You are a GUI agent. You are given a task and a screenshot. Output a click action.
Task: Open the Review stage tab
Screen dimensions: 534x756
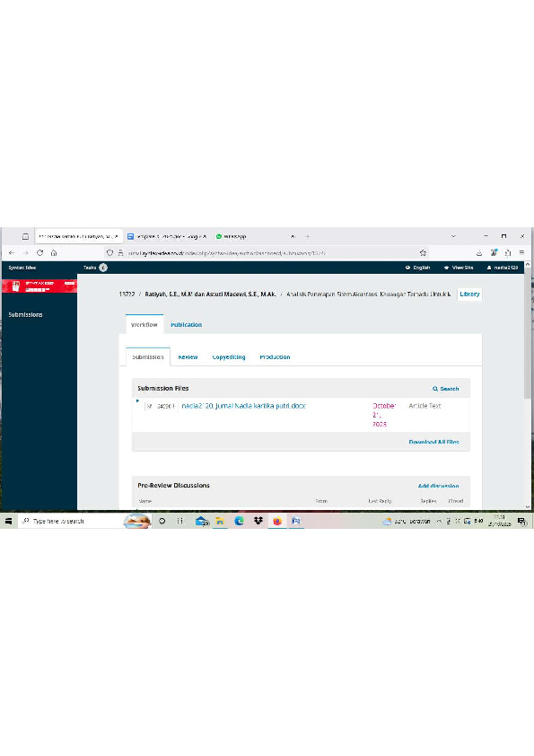(188, 357)
